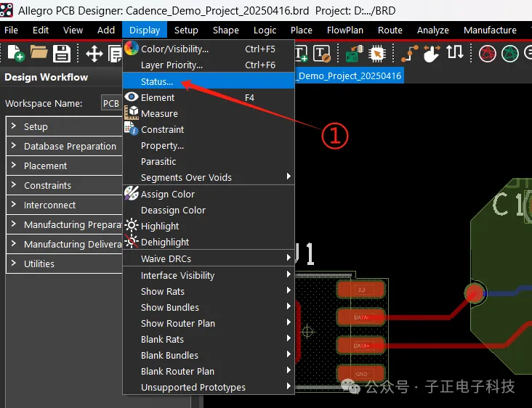Select the Add Connect route icon
Image resolution: width=532 pixels, height=408 pixels.
pos(409,54)
